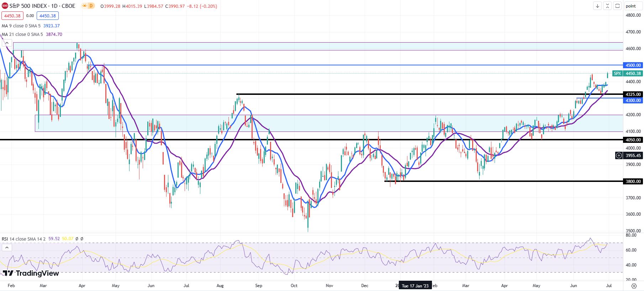Click the 4800.00 price scale label
The width and height of the screenshot is (644, 291).
pos(633,15)
